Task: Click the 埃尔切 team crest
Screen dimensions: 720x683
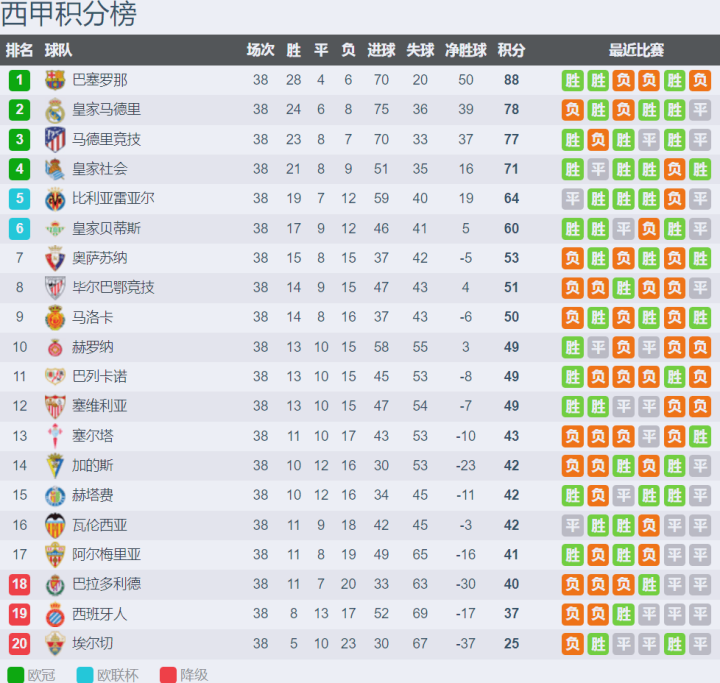Action: [55, 644]
